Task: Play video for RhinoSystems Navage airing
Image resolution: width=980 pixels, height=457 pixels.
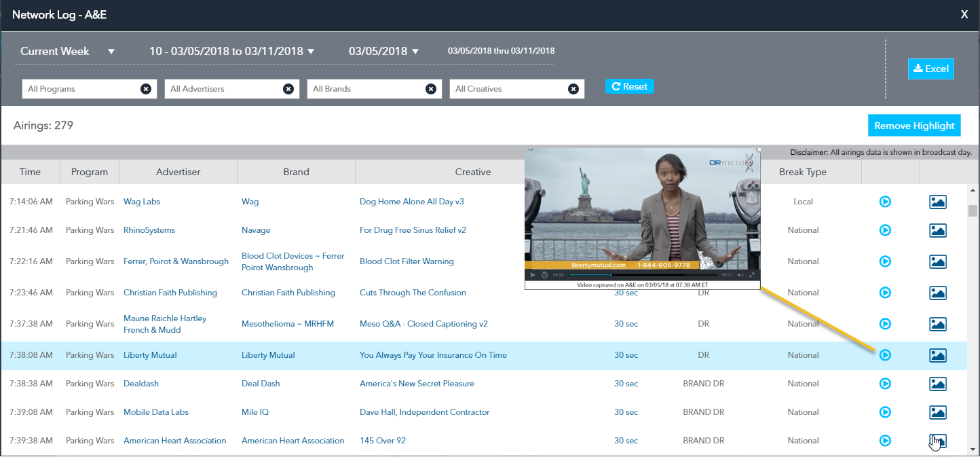Action: 885,230
